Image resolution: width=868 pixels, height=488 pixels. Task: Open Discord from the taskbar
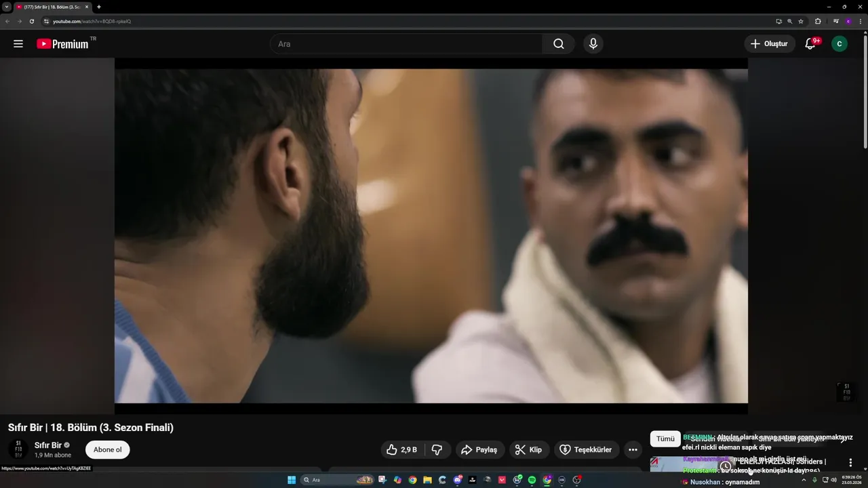(457, 480)
